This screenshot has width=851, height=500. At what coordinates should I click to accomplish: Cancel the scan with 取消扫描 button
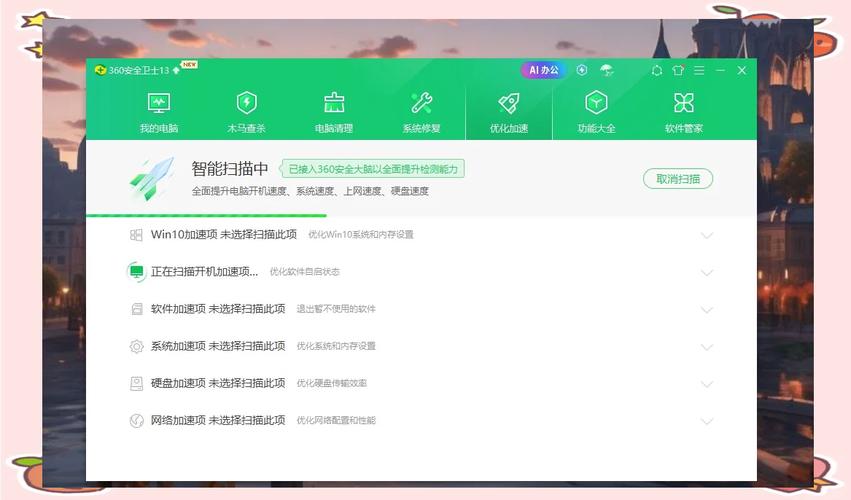(677, 179)
